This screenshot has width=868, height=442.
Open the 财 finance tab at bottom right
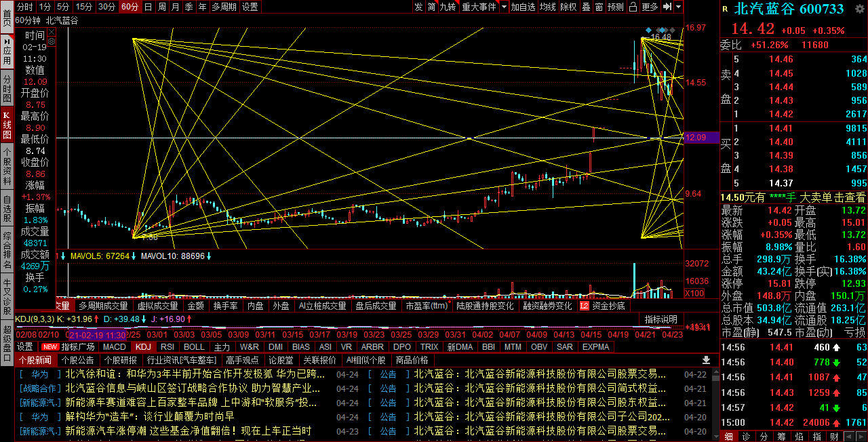pyautogui.click(x=834, y=436)
